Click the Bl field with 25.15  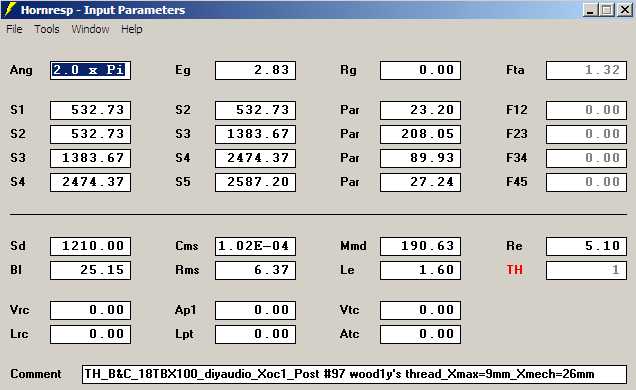(x=90, y=270)
